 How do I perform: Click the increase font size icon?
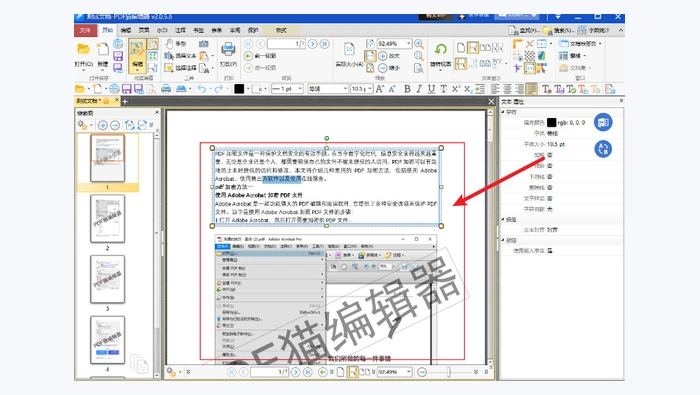click(x=379, y=89)
